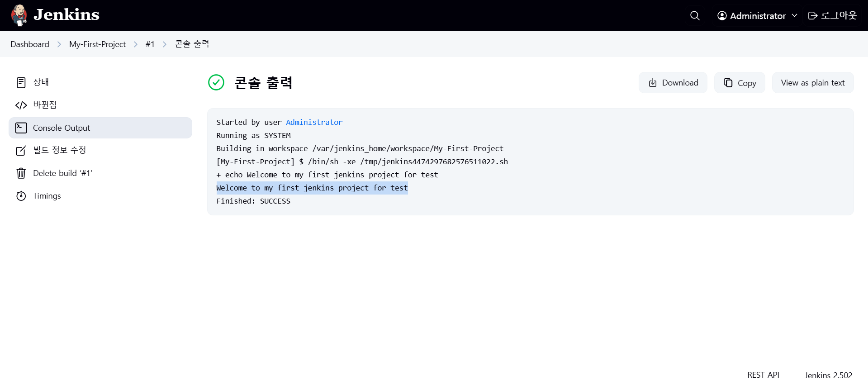Click the trash can icon for Delete build

[x=21, y=173]
